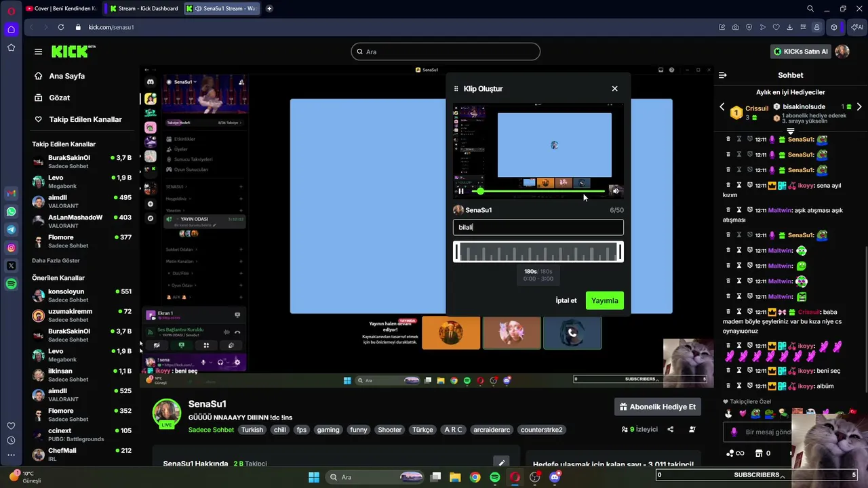The height and width of the screenshot is (488, 868).
Task: Open the Kick hamburger menu
Action: [x=38, y=52]
